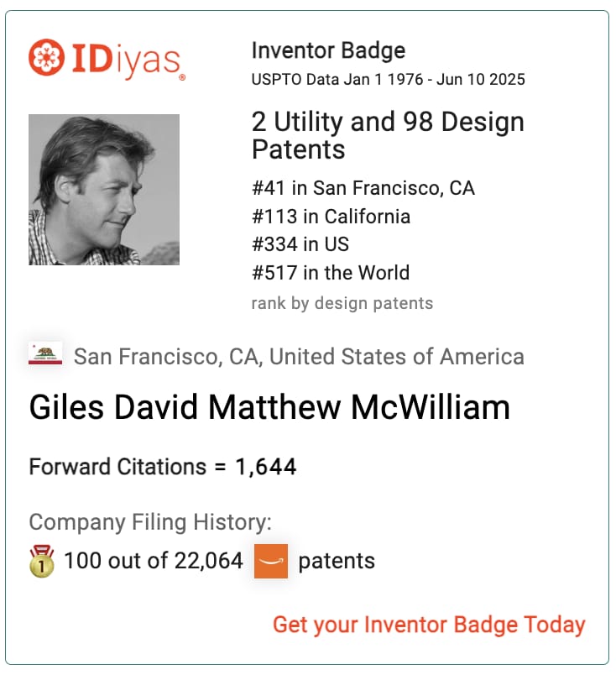Click the gold first-place medal icon

click(x=42, y=561)
